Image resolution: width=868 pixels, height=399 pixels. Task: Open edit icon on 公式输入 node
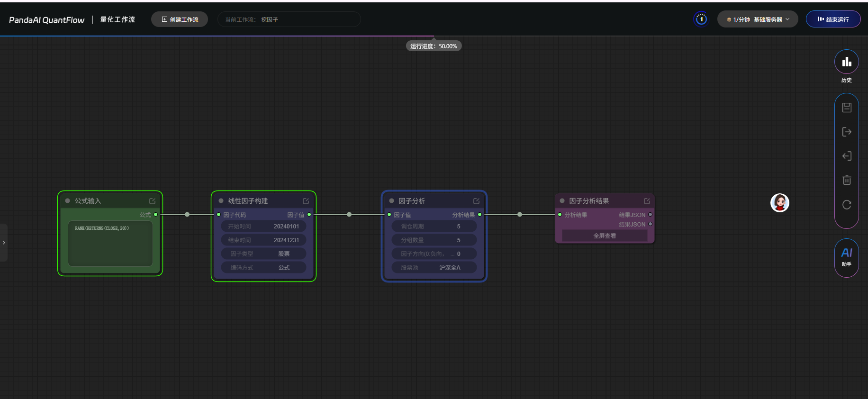tap(153, 201)
